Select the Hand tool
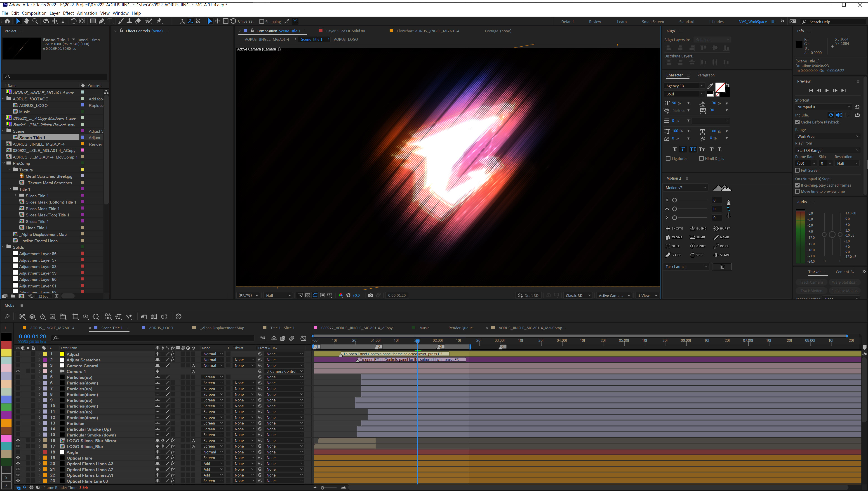Screen dimensions: 868x491 point(26,21)
